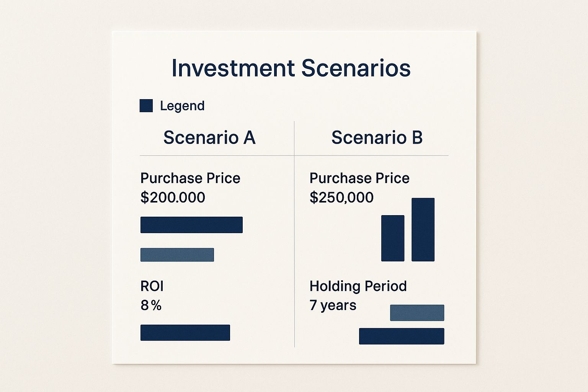Select the Scenario B column header
This screenshot has height=392, width=588.
tap(377, 137)
